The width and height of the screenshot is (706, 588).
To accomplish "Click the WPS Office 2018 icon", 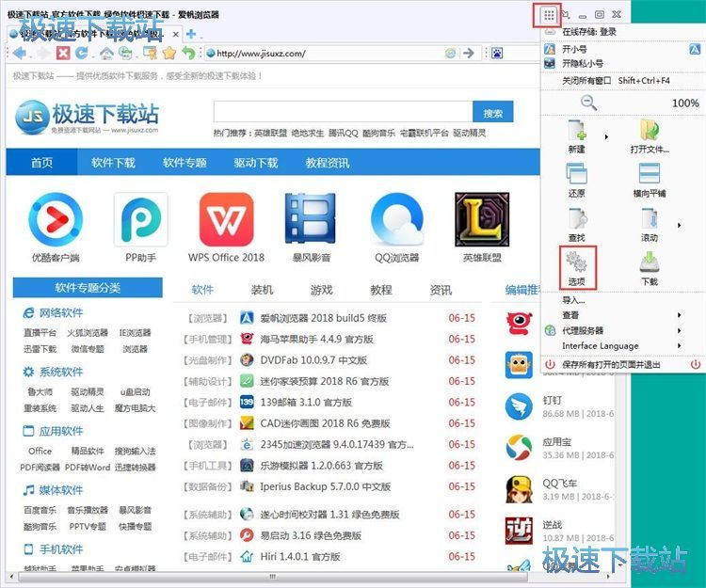I will coord(227,219).
